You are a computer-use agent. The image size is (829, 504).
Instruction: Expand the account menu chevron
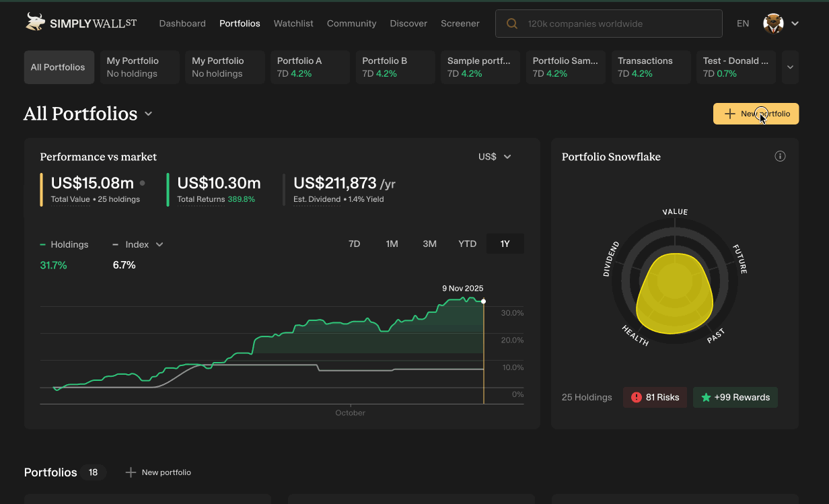click(795, 24)
